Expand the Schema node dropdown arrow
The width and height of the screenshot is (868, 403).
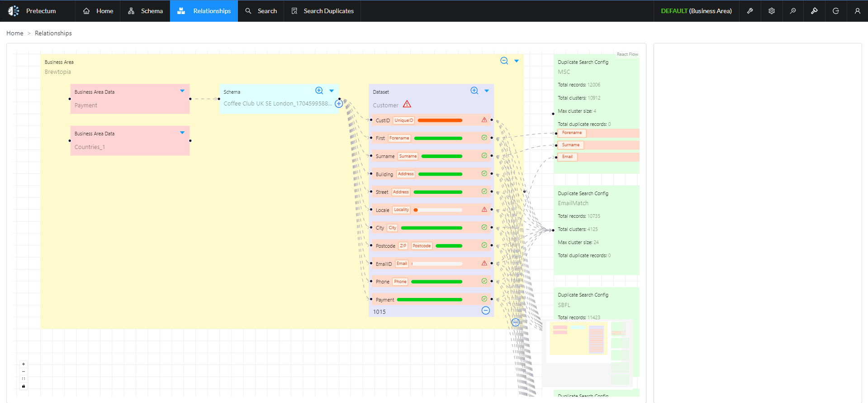(332, 91)
